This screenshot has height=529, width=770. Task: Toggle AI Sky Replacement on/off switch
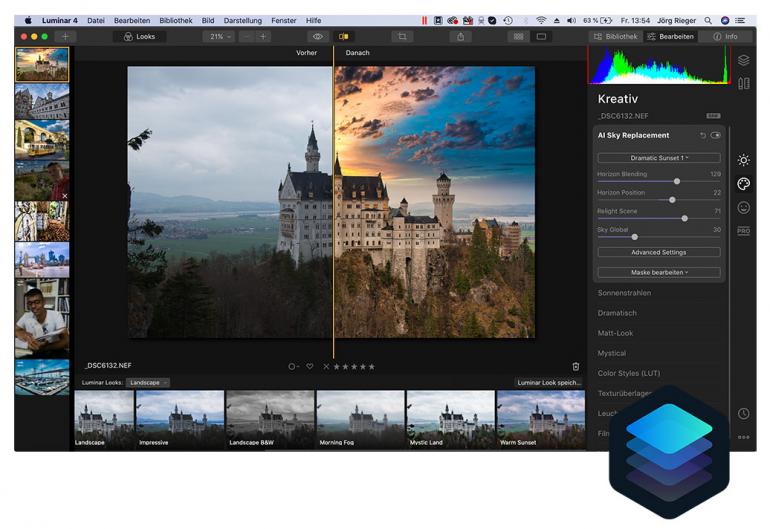tap(715, 135)
